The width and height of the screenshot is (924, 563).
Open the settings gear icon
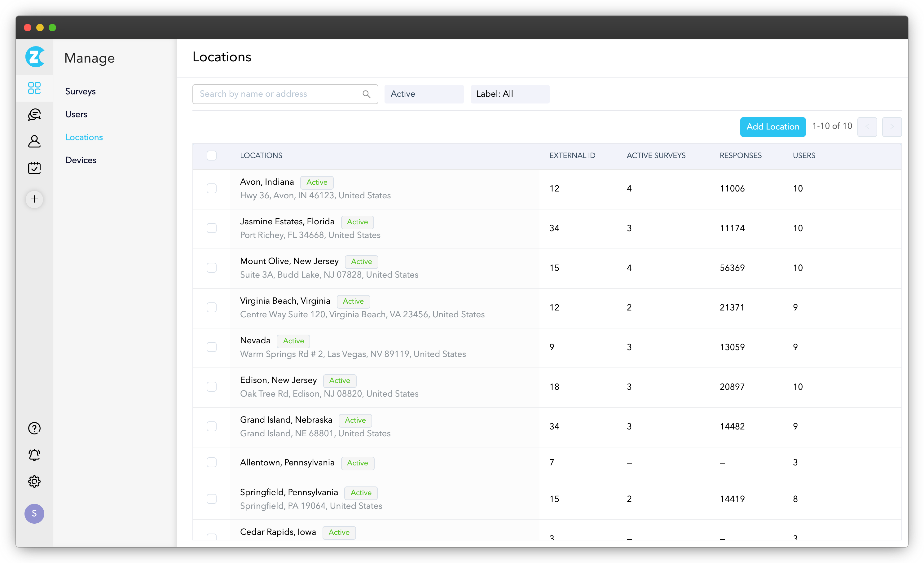pos(34,481)
